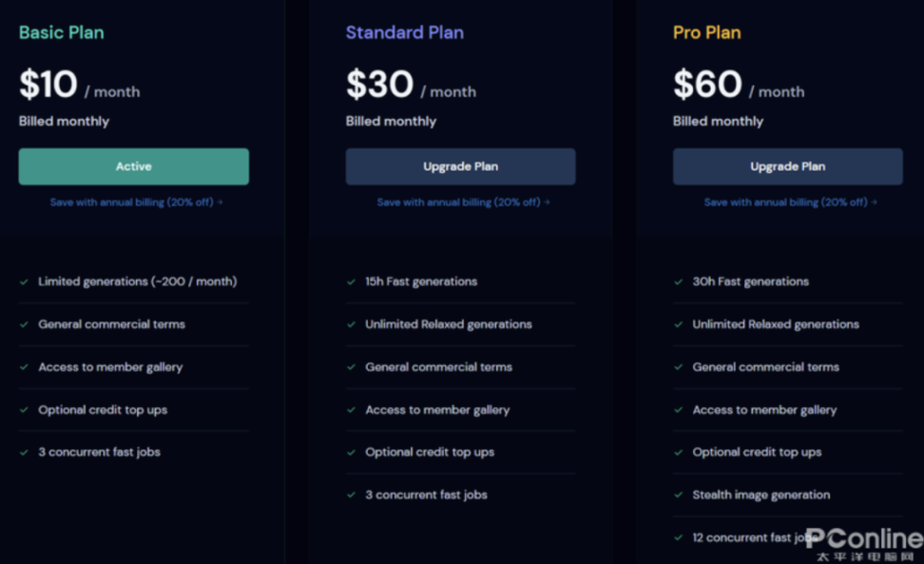The height and width of the screenshot is (564, 924).
Task: Click checkmark next to Basic 3 concurrent fast jobs
Action: (x=24, y=453)
